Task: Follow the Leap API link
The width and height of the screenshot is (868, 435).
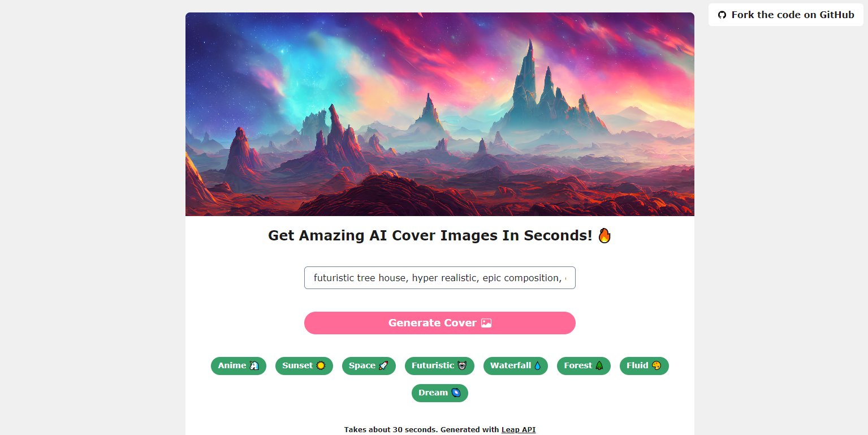Action: [519, 430]
